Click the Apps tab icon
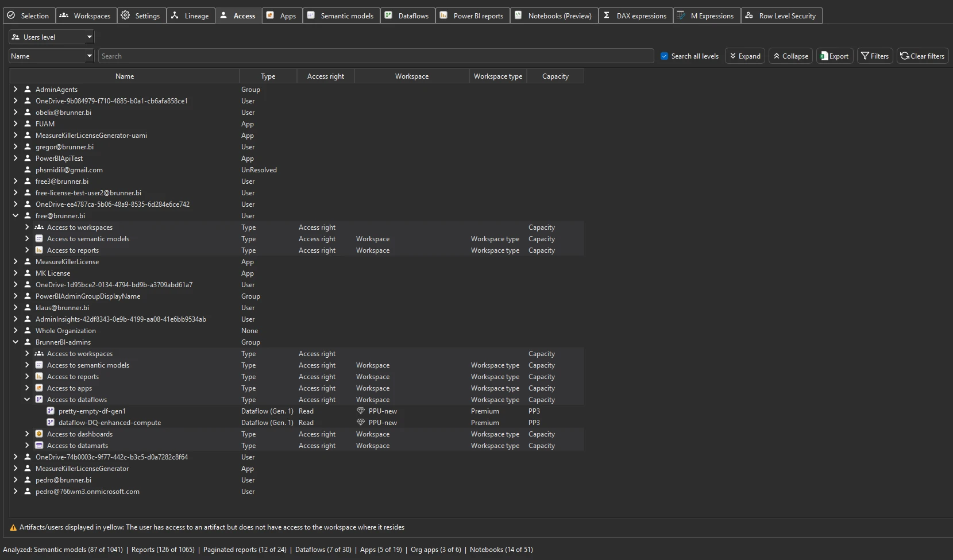953x560 pixels. coord(270,16)
